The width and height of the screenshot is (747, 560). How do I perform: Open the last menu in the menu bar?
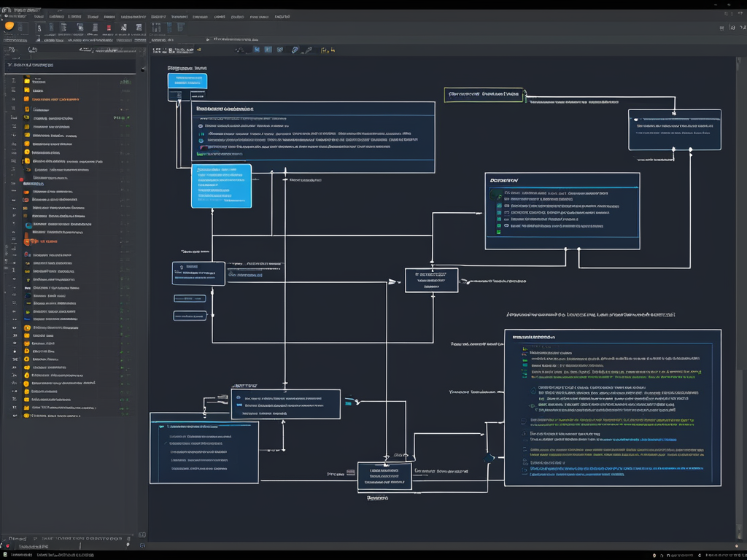(282, 16)
